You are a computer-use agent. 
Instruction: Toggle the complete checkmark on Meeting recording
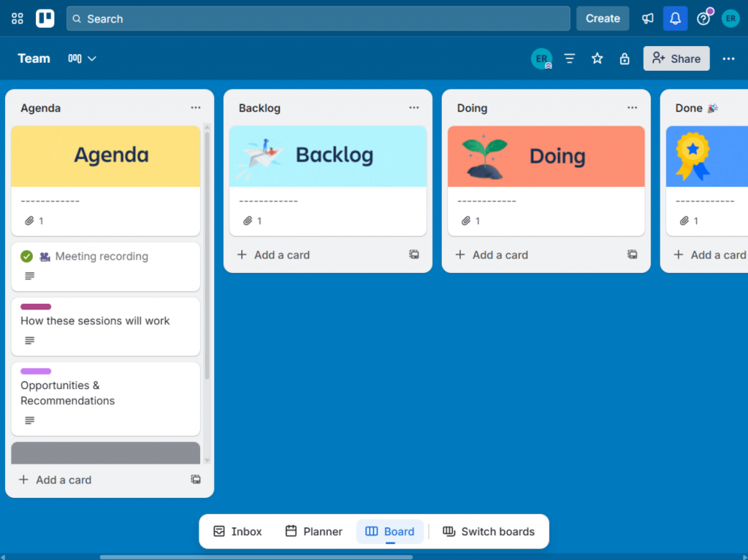(27, 256)
